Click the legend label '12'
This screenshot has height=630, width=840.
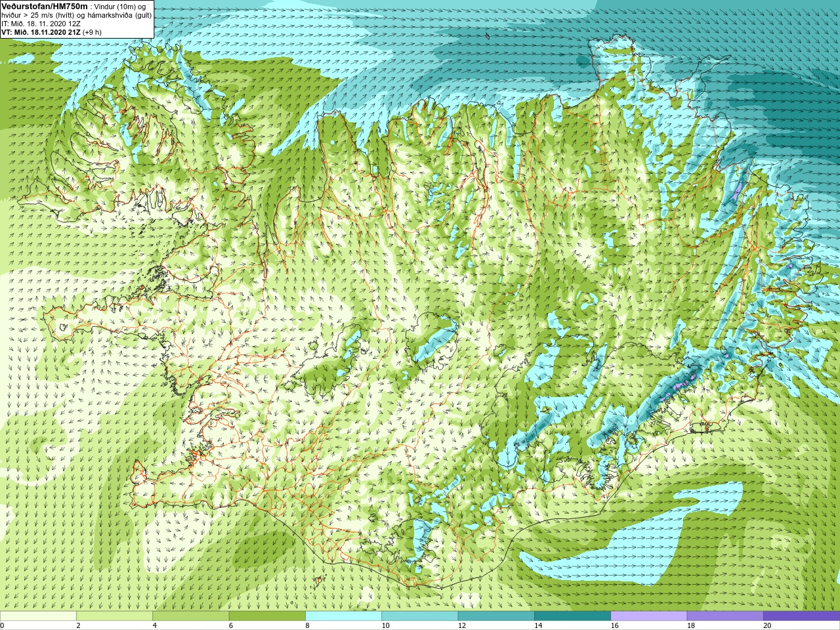pos(462,625)
